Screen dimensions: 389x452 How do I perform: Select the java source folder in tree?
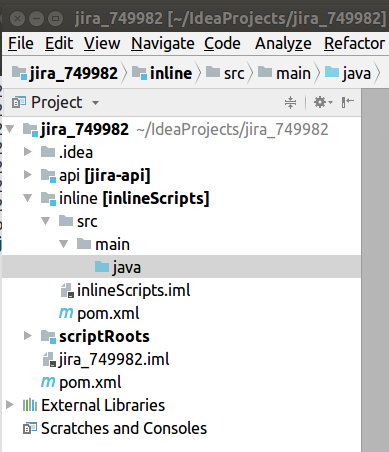(181, 267)
